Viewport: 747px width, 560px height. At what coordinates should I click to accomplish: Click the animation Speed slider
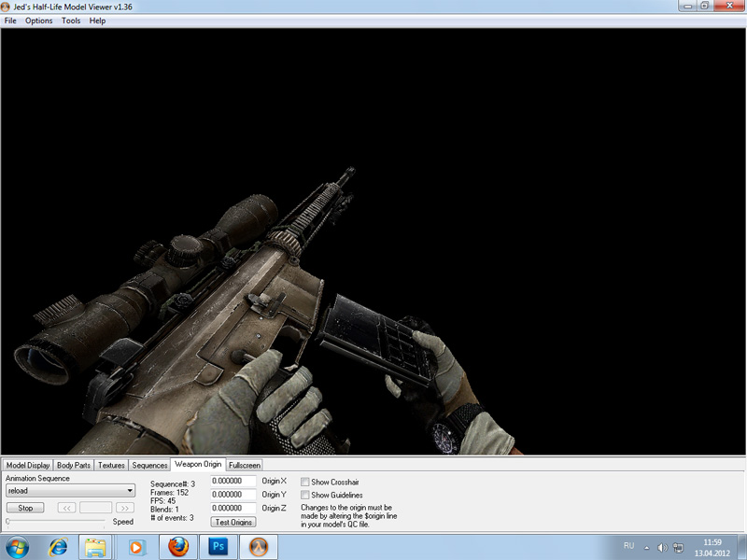coord(56,522)
